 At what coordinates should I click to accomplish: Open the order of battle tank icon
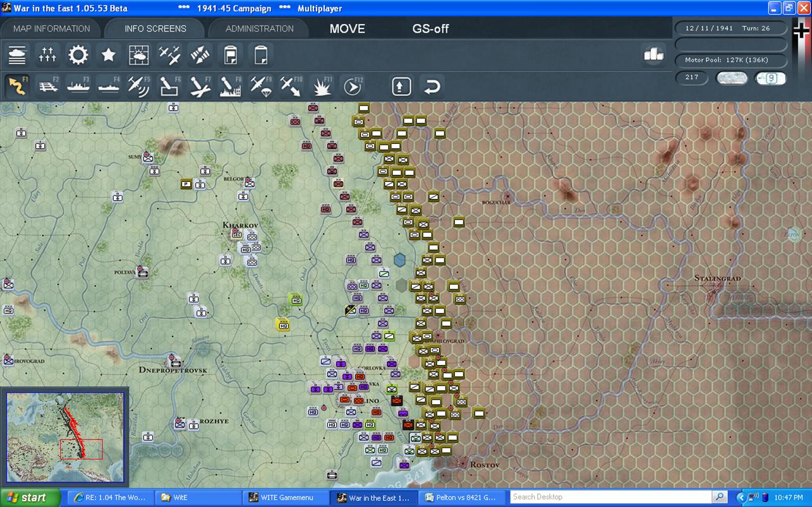click(x=18, y=55)
